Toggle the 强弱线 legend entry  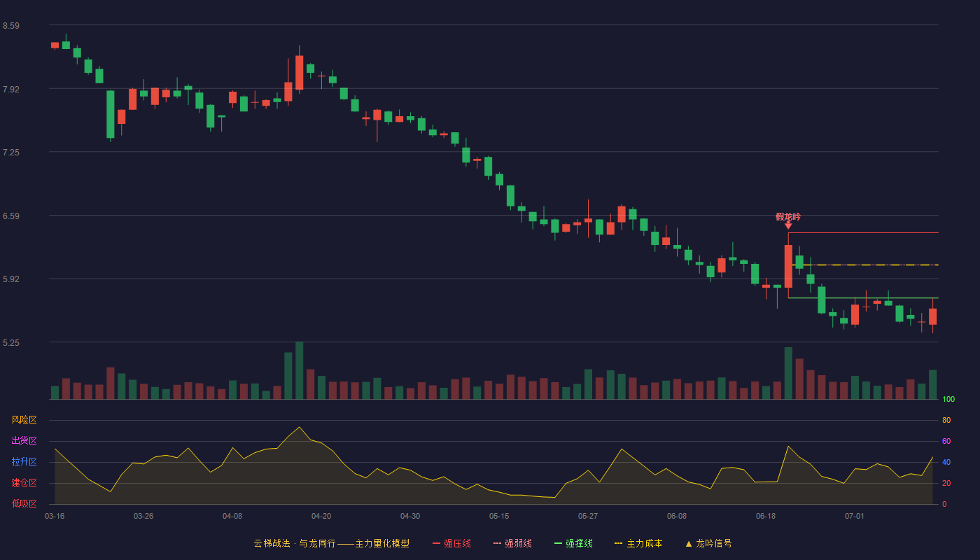(x=512, y=543)
